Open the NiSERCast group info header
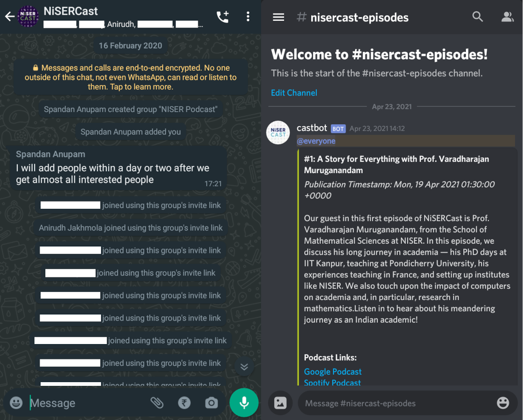523x420 pixels. pyautogui.click(x=122, y=17)
